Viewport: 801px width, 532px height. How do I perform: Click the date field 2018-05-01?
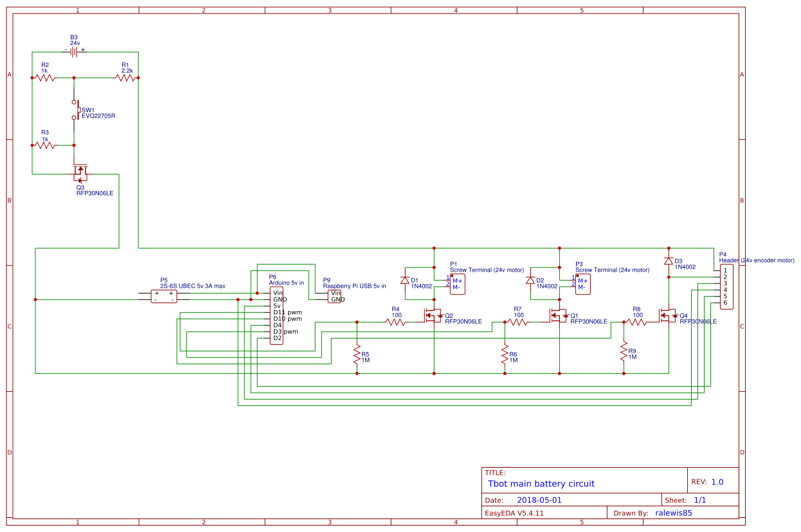click(x=539, y=500)
